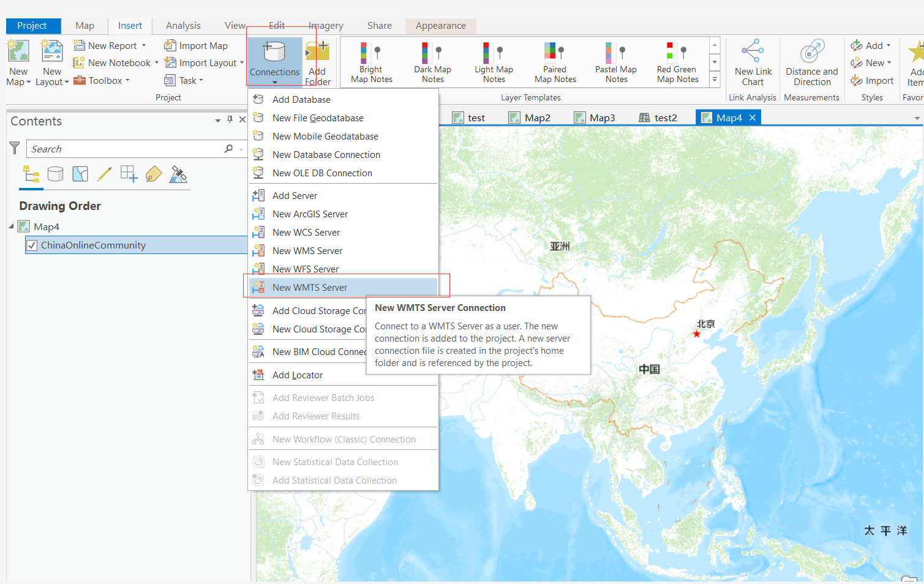Open the Distance and Direction tool
This screenshot has height=584, width=924.
[x=811, y=61]
